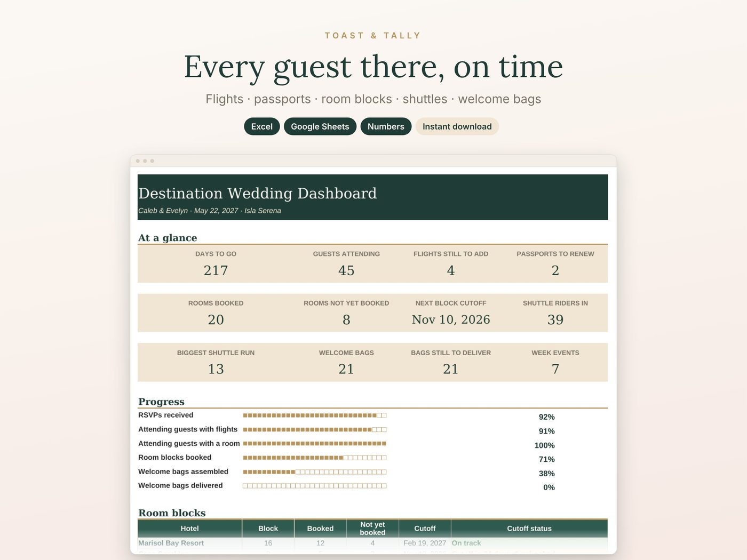This screenshot has height=560, width=747.
Task: Select the Cutoff status column header
Action: click(x=529, y=529)
